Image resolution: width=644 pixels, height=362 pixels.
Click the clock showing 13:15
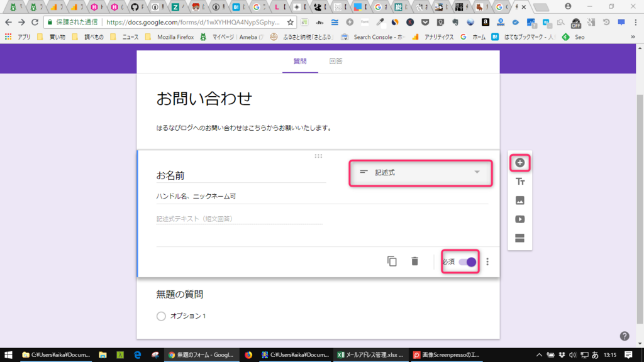pyautogui.click(x=610, y=355)
